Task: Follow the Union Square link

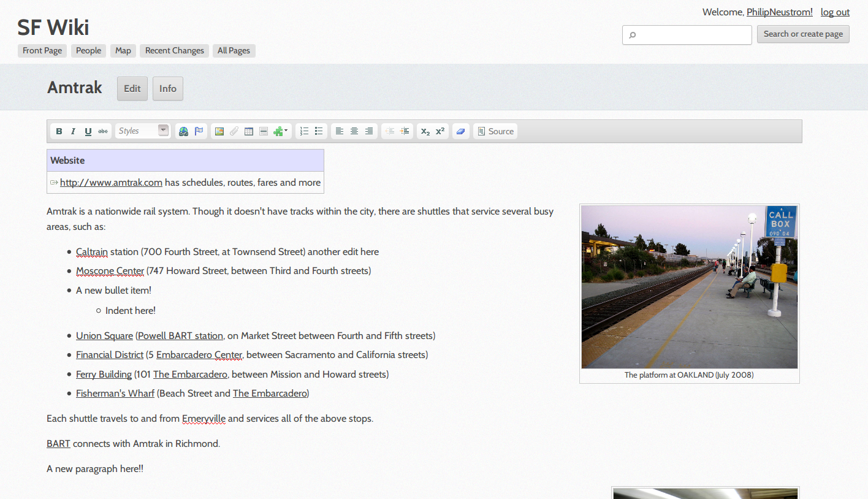Action: click(x=104, y=336)
